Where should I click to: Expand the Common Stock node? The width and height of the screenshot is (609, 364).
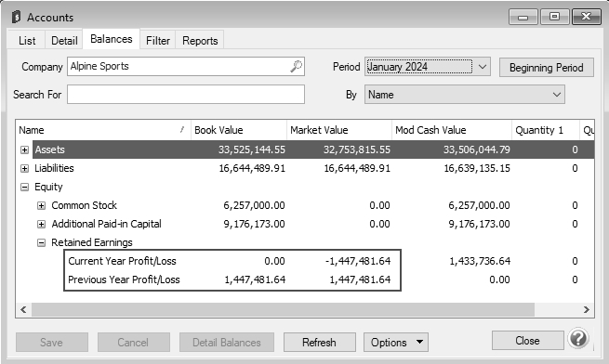(x=41, y=205)
